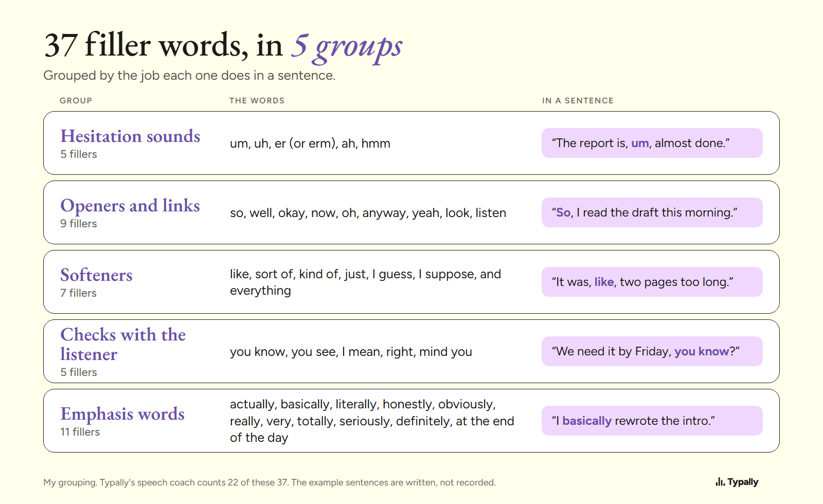
Task: Click the "7 fillers" count
Action: pyautogui.click(x=79, y=293)
